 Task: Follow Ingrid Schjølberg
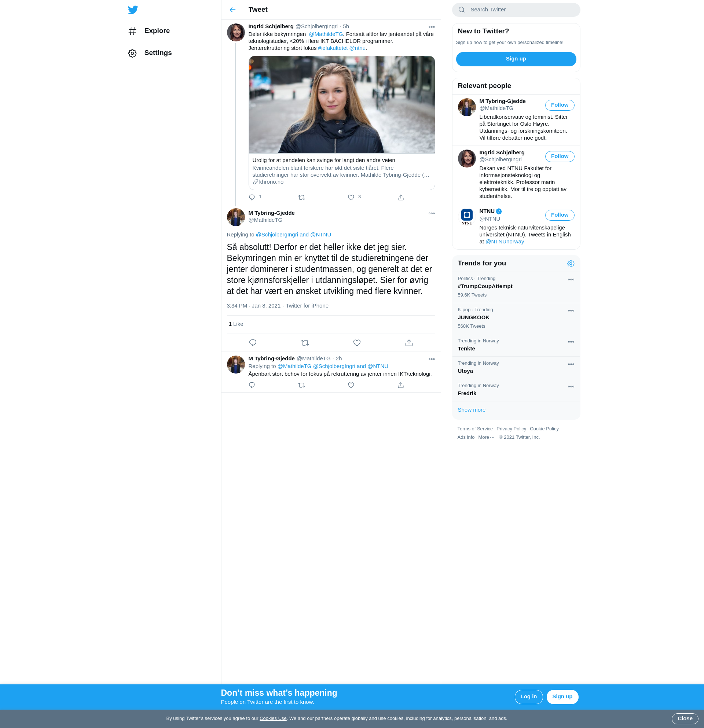[x=560, y=157]
